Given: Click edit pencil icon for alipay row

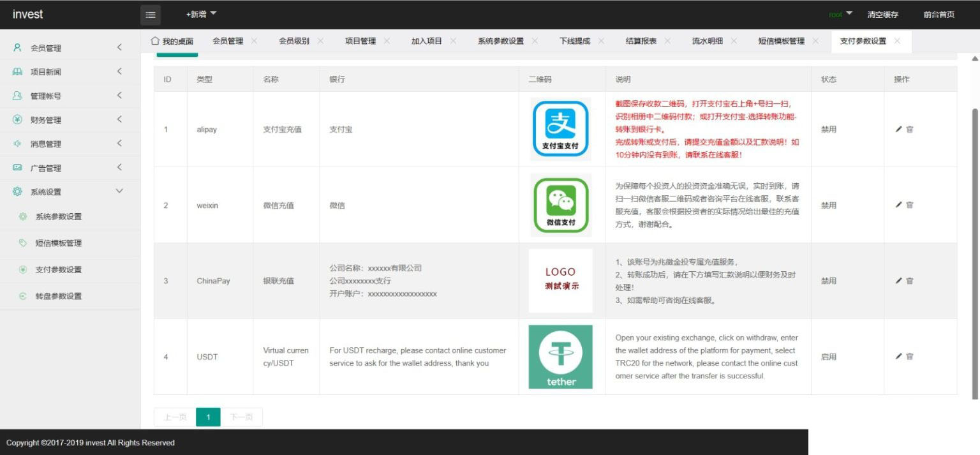Looking at the screenshot, I should coord(898,129).
